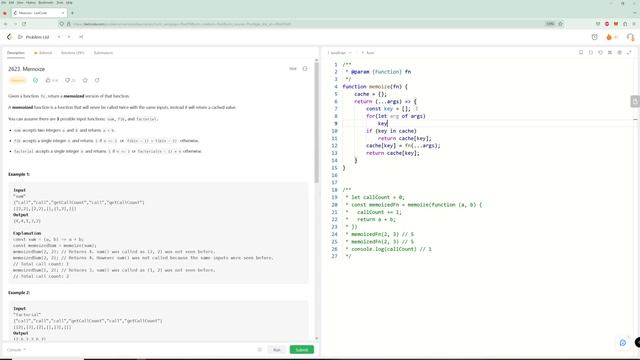Screen dimensions: 640x360
Task: Place cursor on code line 9 'key'
Action: pyautogui.click(x=382, y=124)
